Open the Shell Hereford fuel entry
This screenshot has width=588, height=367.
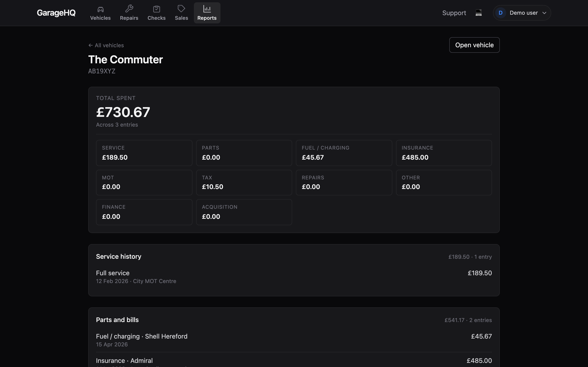pos(294,340)
